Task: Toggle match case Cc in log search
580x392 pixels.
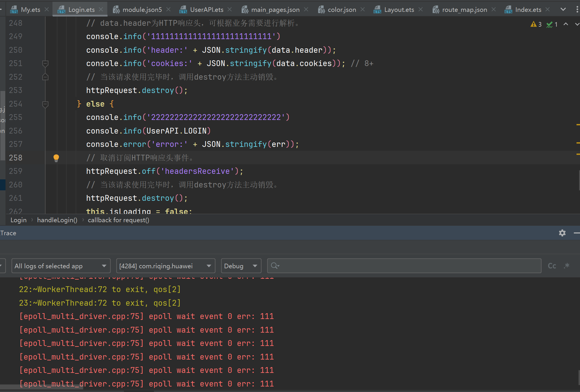Action: pyautogui.click(x=552, y=266)
